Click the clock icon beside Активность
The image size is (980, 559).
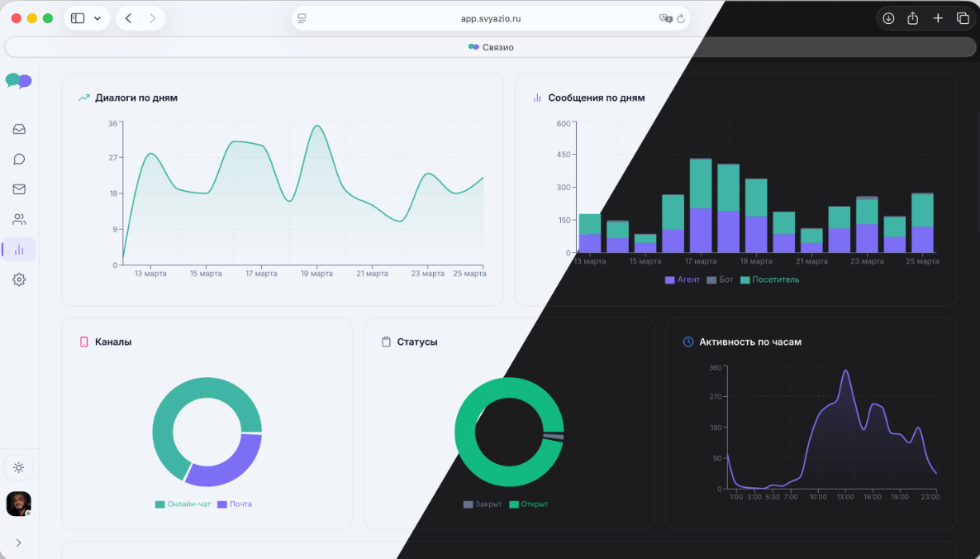click(688, 342)
